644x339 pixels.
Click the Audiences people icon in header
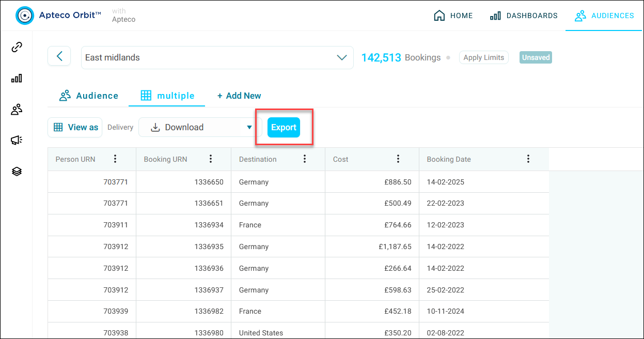click(580, 16)
